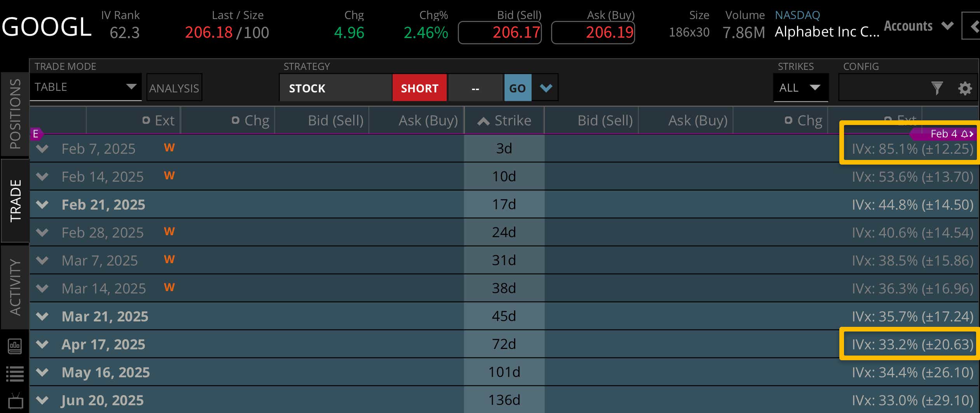Open the Trade Mode TABLE dropdown

[x=85, y=87]
